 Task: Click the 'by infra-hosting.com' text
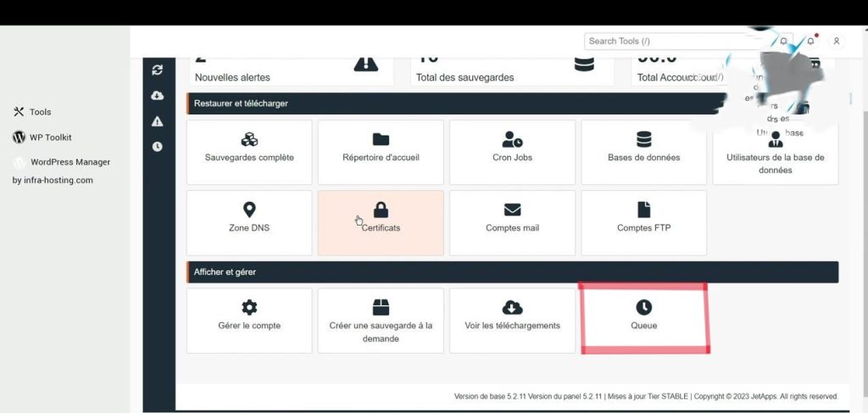(53, 180)
